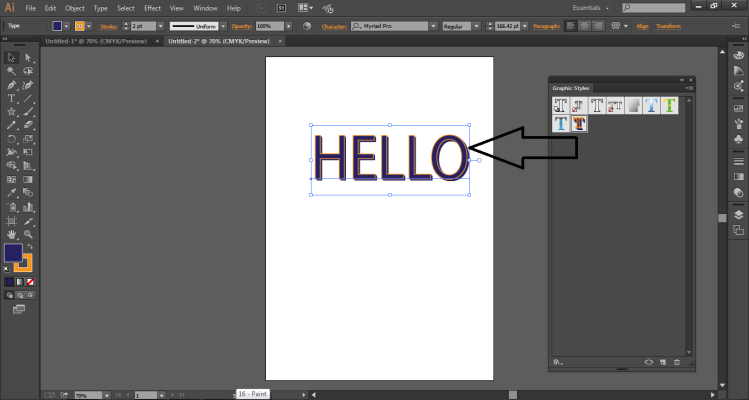The height and width of the screenshot is (400, 749).
Task: Toggle align right paragraph button
Action: [x=597, y=26]
